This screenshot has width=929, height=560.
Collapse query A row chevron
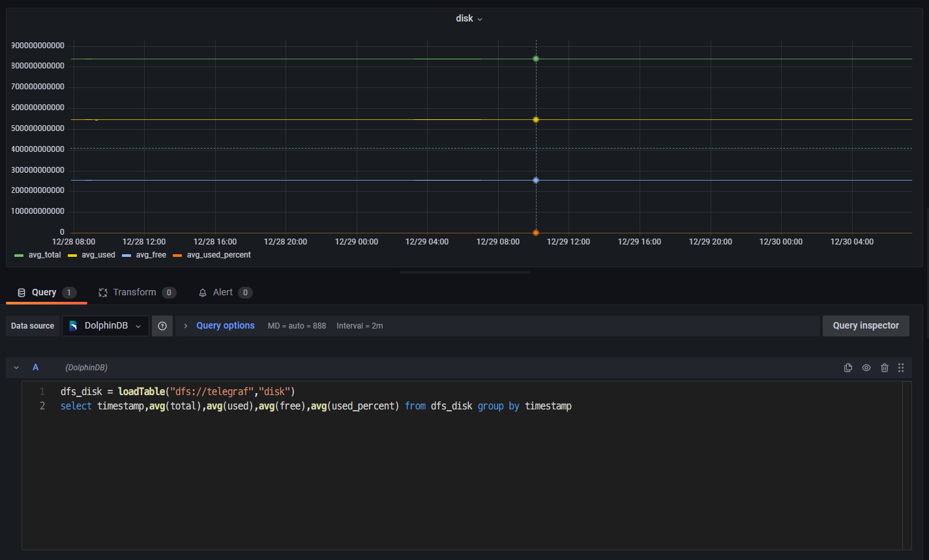(16, 368)
